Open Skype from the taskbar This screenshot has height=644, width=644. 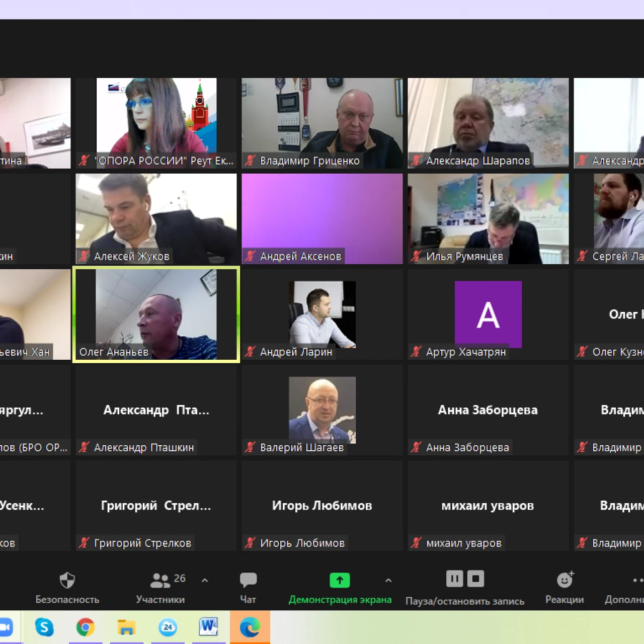click(x=44, y=627)
